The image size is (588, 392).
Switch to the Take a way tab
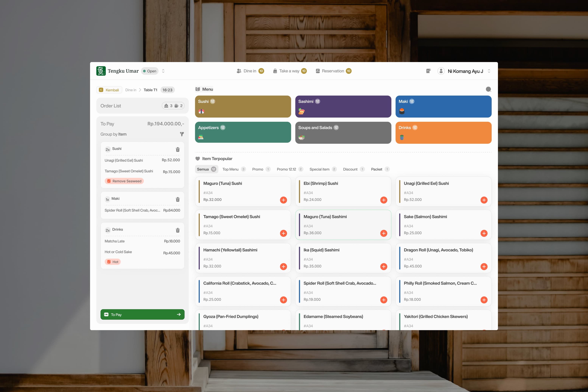(x=289, y=71)
